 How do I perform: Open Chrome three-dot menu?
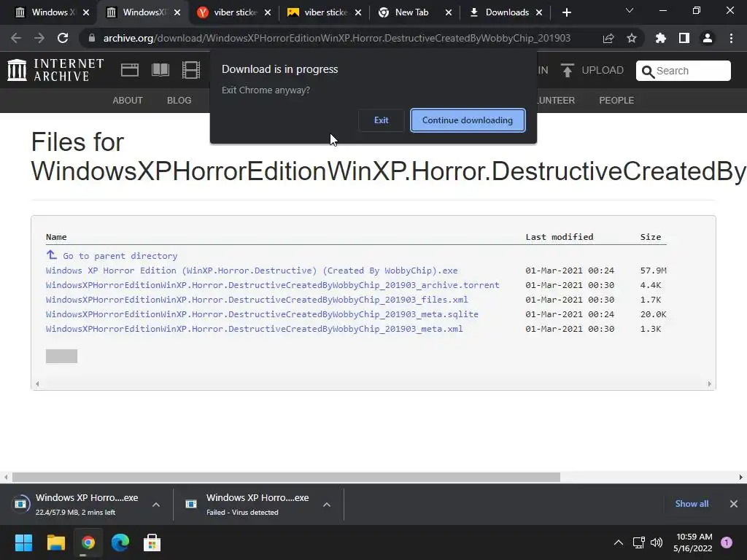click(x=731, y=38)
